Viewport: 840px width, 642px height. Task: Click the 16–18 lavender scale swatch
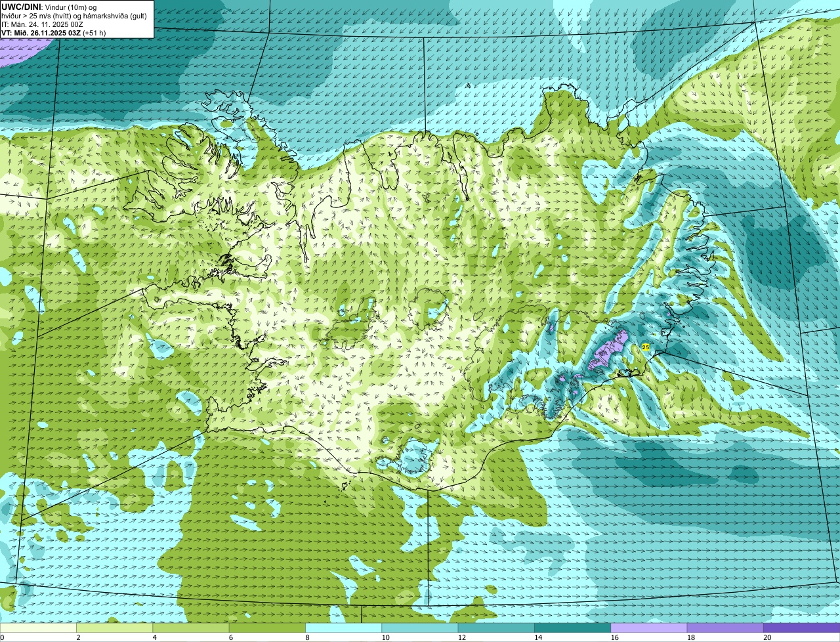pos(649,628)
